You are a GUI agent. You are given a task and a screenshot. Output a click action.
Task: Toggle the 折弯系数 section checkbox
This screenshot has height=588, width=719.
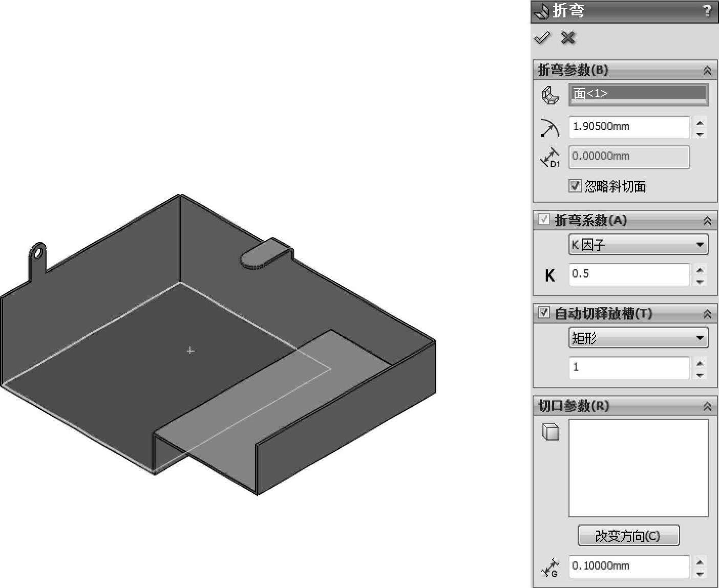(x=543, y=220)
